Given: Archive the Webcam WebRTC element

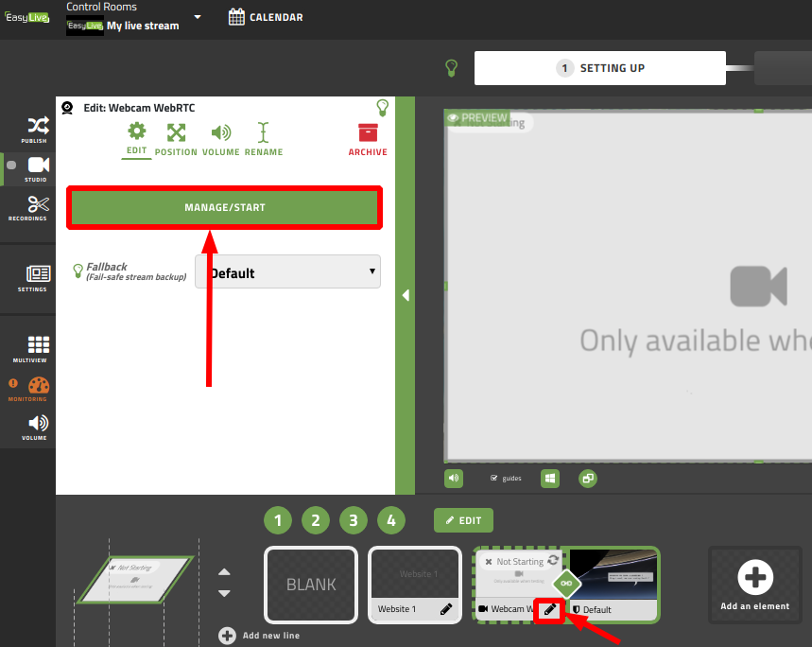Looking at the screenshot, I should 368,139.
